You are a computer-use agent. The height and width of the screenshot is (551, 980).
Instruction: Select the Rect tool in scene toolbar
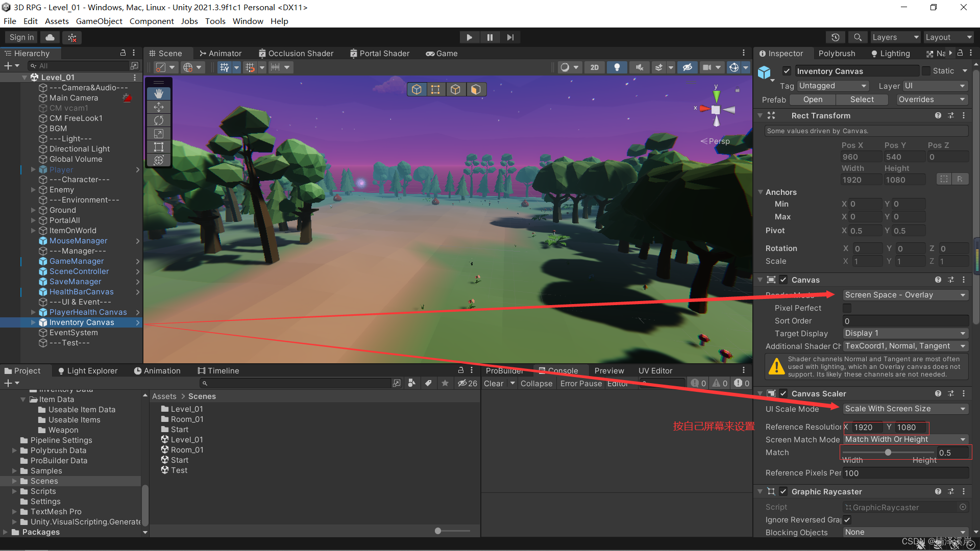(x=159, y=146)
